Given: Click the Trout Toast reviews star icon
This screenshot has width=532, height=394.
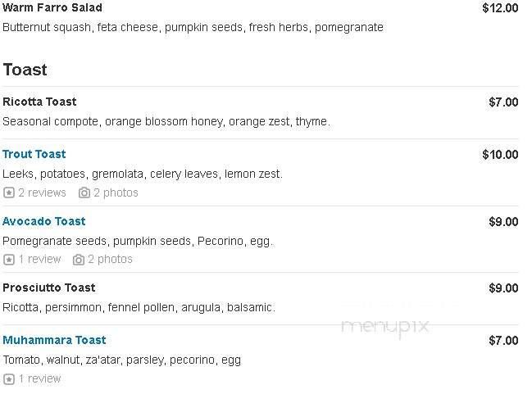Looking at the screenshot, I should (9, 193).
